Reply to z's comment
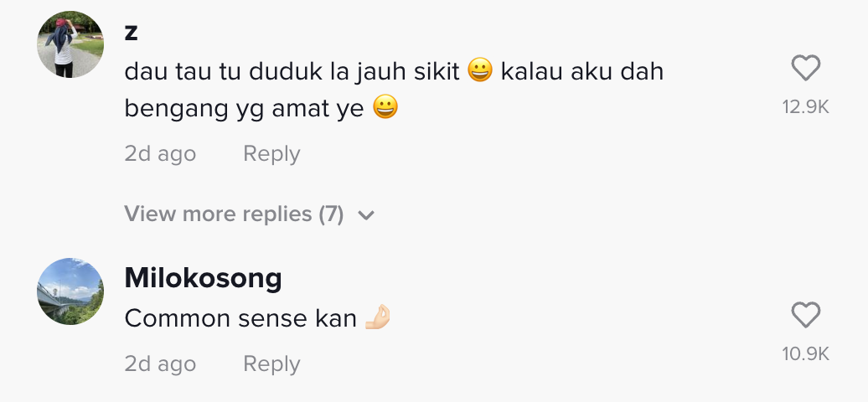The height and width of the screenshot is (402, 868). pyautogui.click(x=271, y=154)
